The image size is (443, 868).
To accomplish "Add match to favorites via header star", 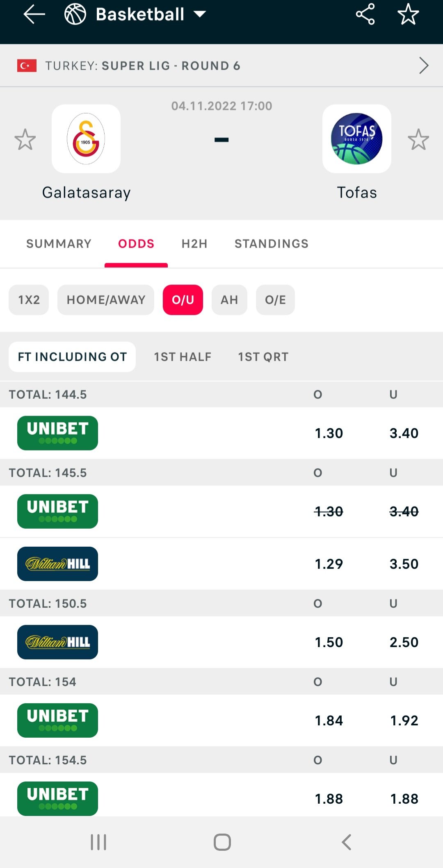I will click(x=408, y=14).
